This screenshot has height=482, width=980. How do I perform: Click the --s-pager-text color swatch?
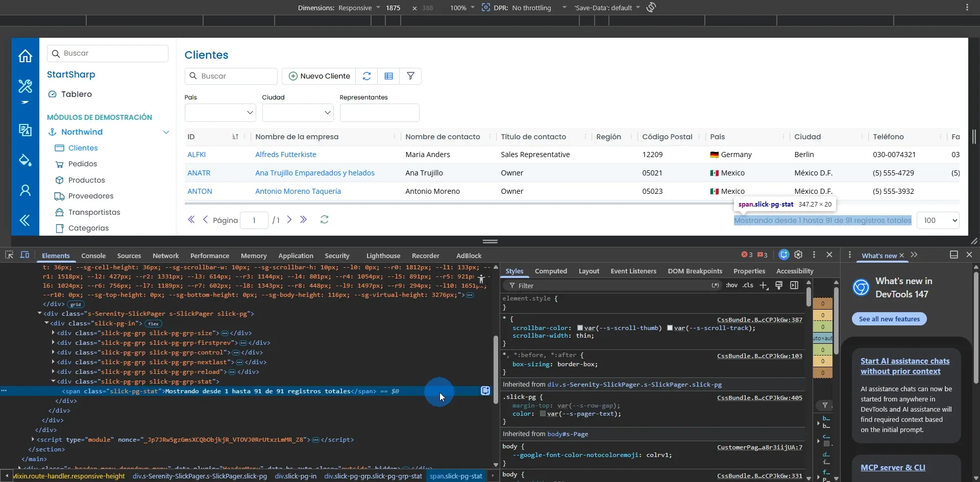tap(543, 414)
